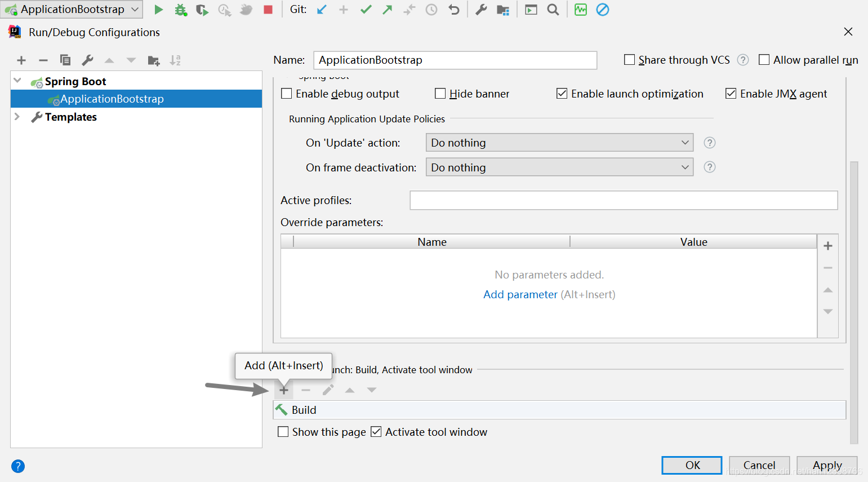
Task: Click the Name field with ApplicationBootstrap
Action: pos(455,60)
